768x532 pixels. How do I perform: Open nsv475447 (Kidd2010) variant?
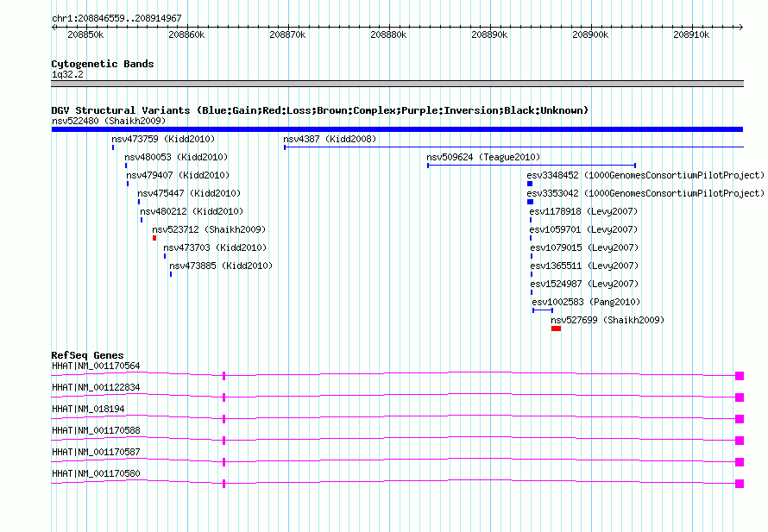[x=189, y=193]
